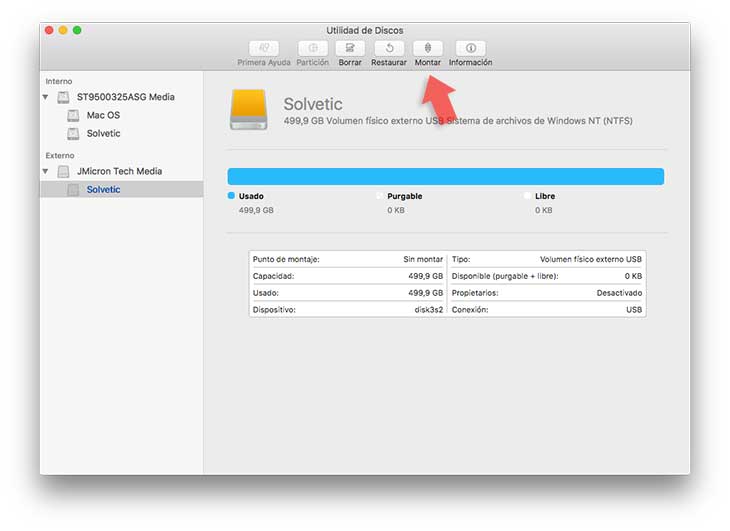Click the Información button label
Image resolution: width=730 pixels, height=531 pixels.
(471, 62)
